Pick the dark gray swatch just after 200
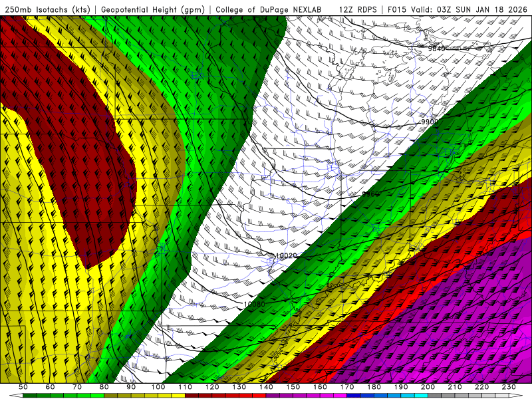 pos(435,396)
